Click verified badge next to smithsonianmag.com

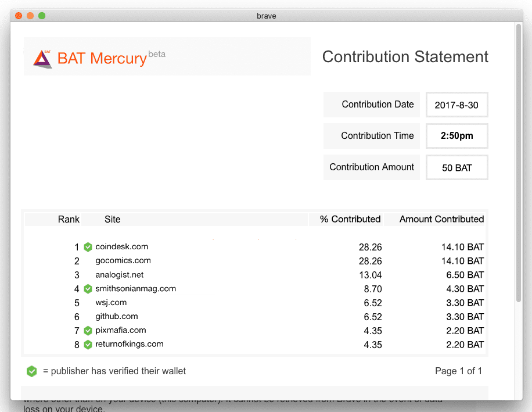[88, 289]
